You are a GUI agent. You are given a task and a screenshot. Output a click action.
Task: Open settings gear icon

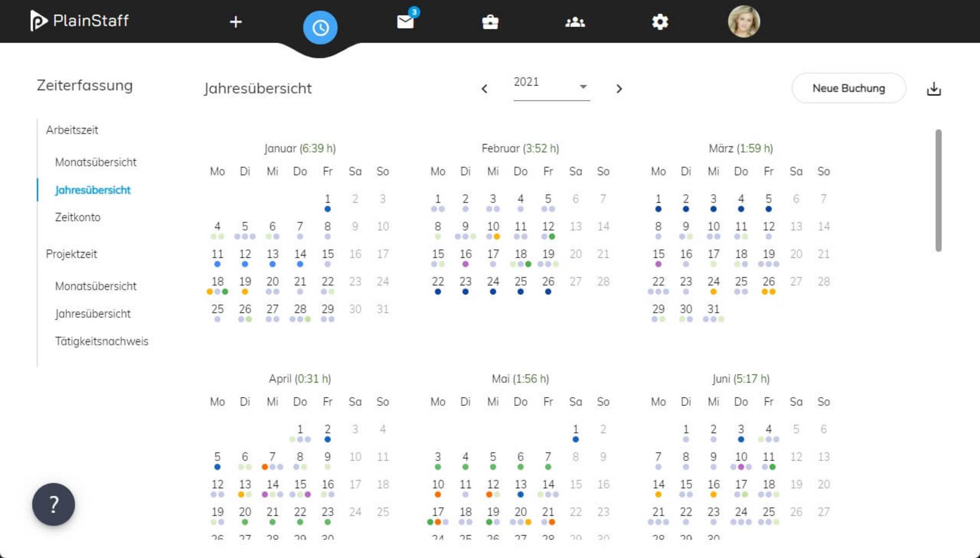tap(660, 22)
